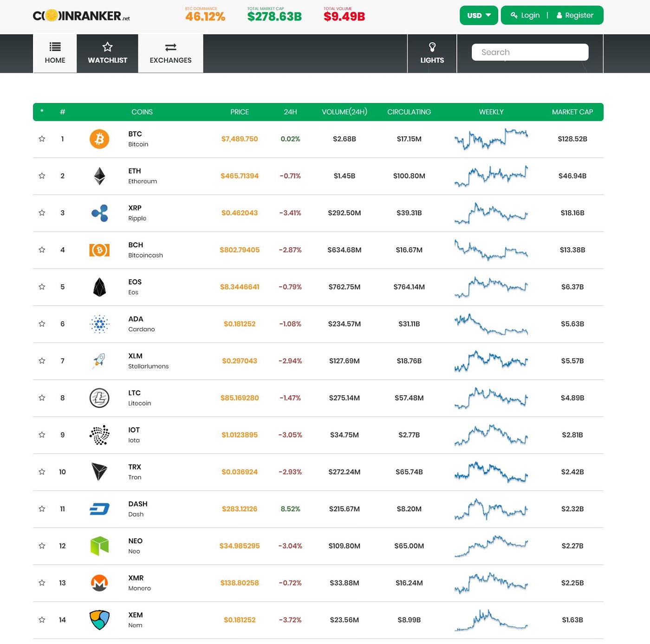Star Ethereum for the watchlist
Screen dimensions: 650x644
coord(42,176)
